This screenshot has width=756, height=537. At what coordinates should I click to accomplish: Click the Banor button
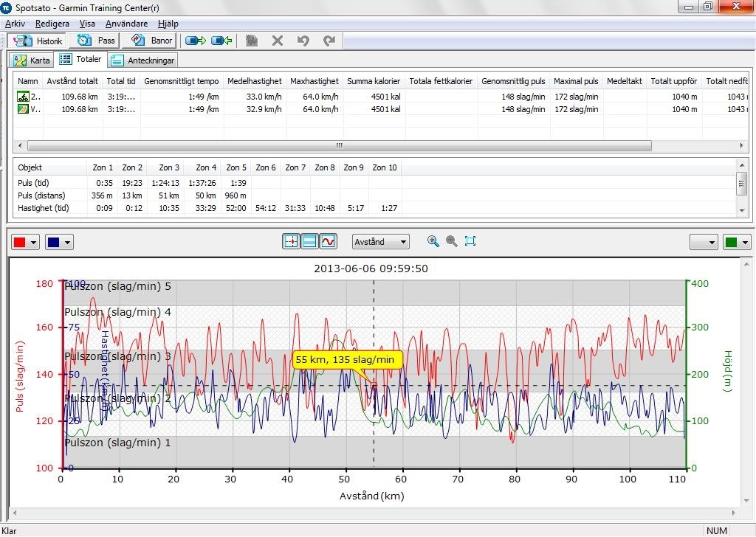point(152,41)
